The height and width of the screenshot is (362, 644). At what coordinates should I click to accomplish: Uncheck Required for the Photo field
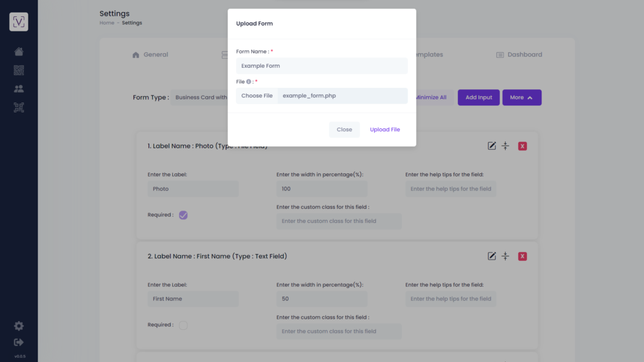coord(183,215)
